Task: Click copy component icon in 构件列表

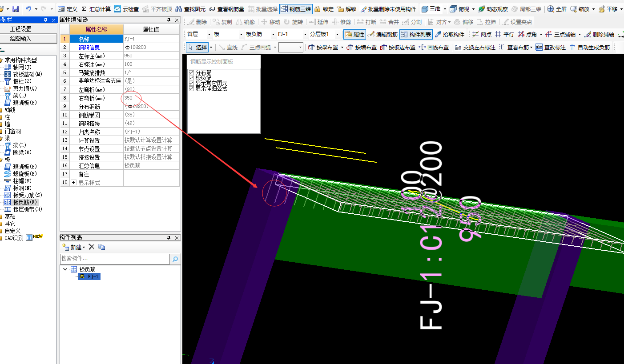Action: [x=102, y=247]
